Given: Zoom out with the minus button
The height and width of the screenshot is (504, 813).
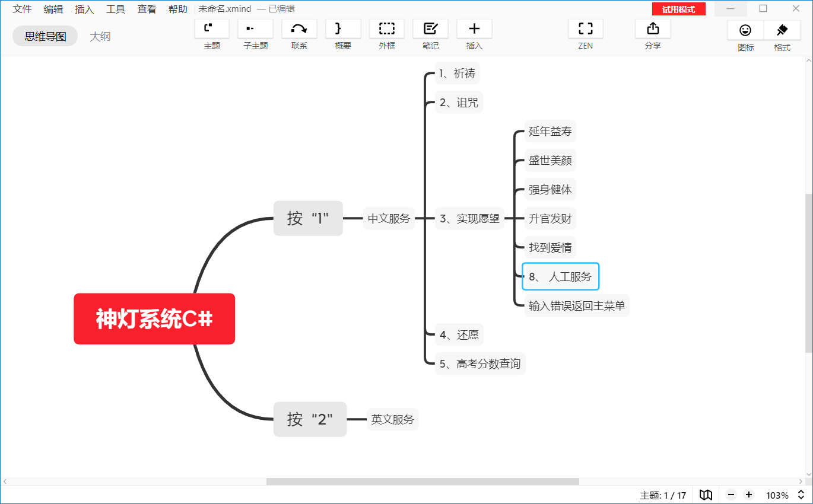Looking at the screenshot, I should pyautogui.click(x=732, y=495).
